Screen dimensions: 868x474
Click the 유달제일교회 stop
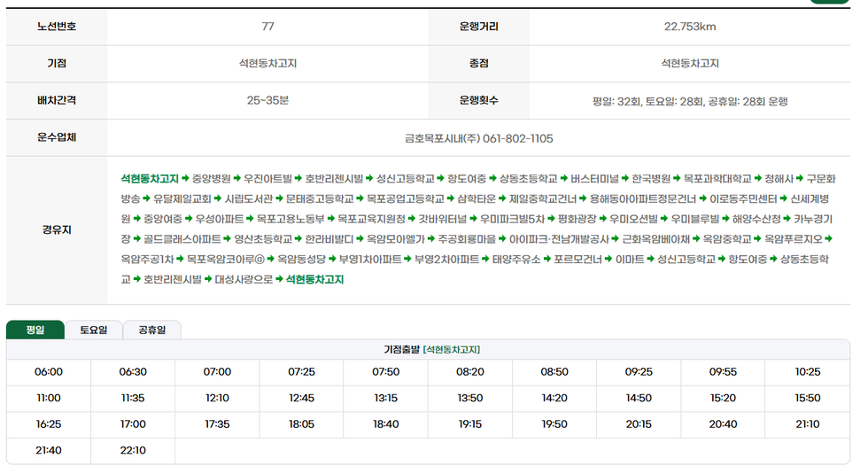[x=182, y=198]
